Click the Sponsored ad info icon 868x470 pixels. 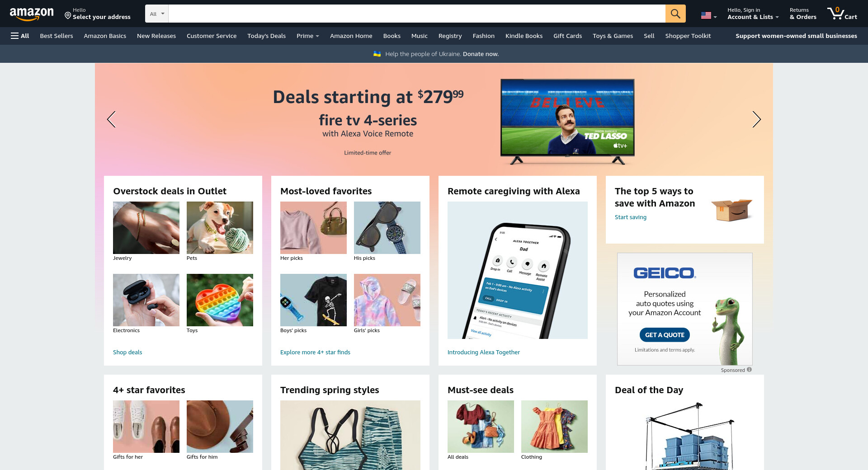click(x=749, y=370)
